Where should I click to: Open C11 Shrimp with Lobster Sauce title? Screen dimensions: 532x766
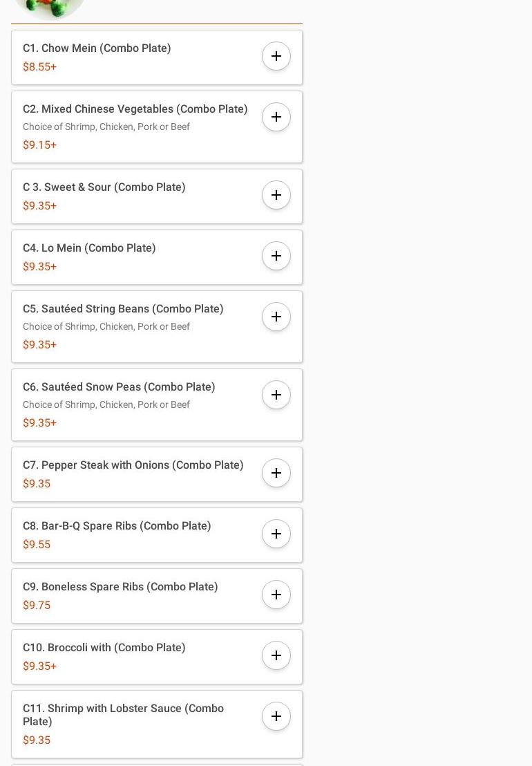[123, 714]
